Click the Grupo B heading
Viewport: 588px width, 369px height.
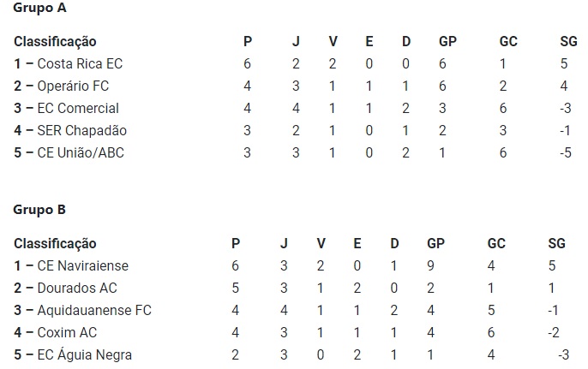point(40,210)
